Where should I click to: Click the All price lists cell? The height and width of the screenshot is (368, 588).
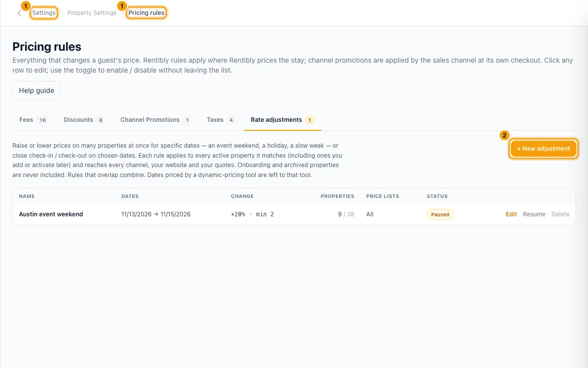pos(370,214)
